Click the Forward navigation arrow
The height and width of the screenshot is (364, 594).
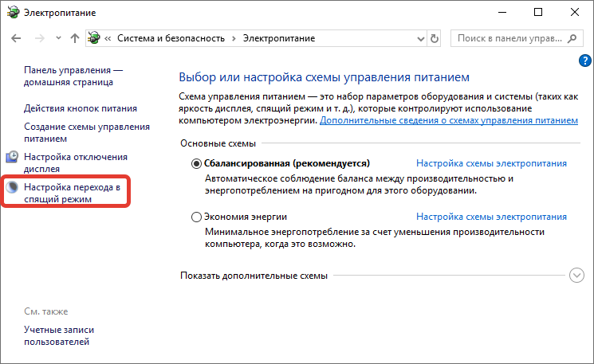(40, 38)
